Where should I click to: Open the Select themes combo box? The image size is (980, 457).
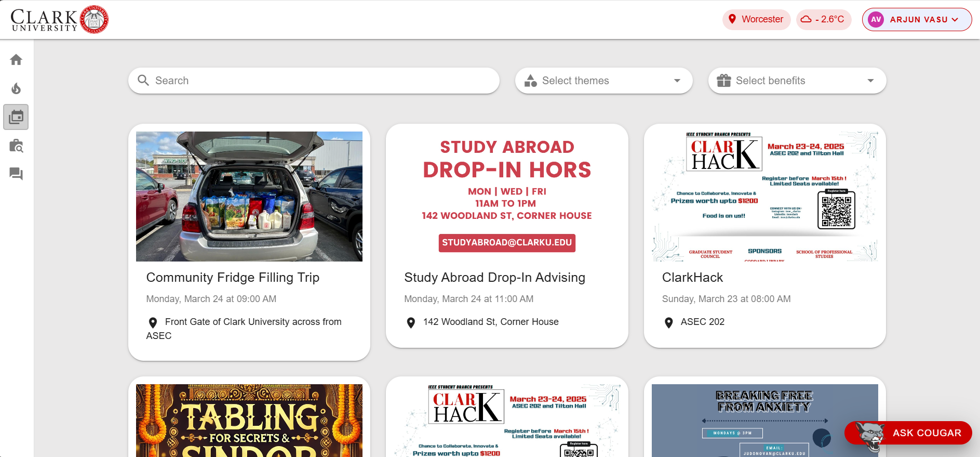coord(604,81)
